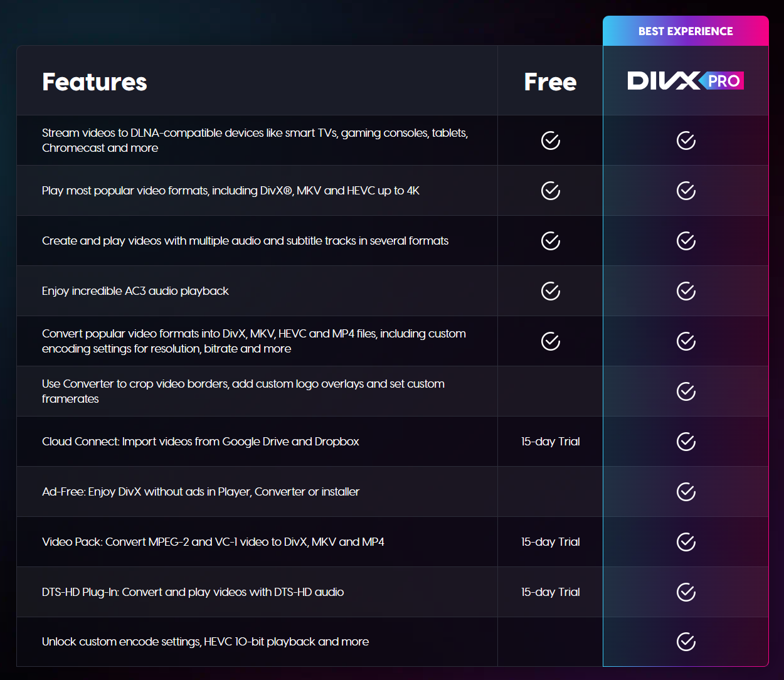Click the Pro checkmark for crop video borders
This screenshot has height=680, width=784.
tap(686, 391)
